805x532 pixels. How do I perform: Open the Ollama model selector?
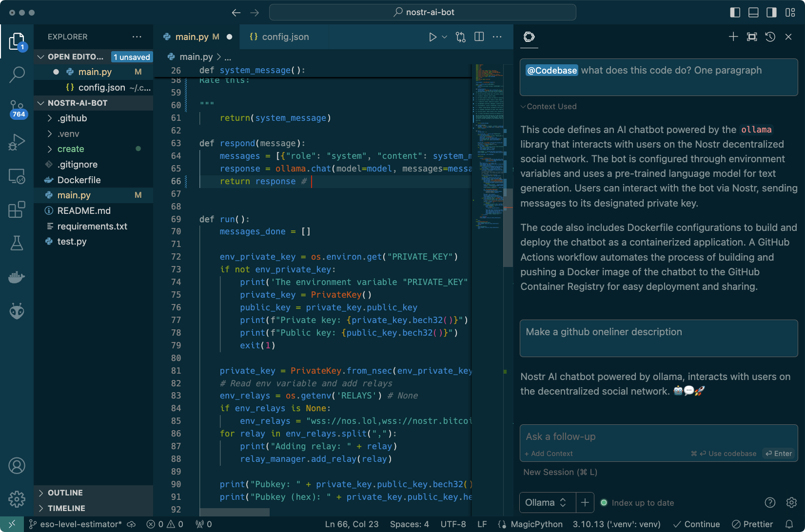pyautogui.click(x=548, y=503)
